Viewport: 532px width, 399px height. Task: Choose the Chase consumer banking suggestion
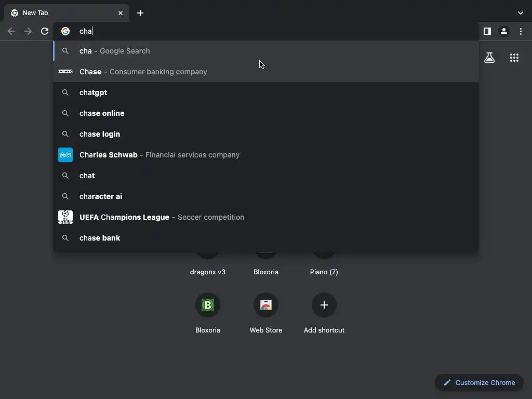[x=266, y=72]
